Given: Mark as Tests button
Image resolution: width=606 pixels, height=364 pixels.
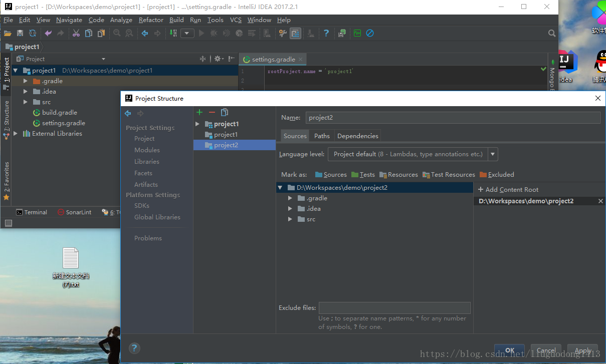Looking at the screenshot, I should point(363,175).
